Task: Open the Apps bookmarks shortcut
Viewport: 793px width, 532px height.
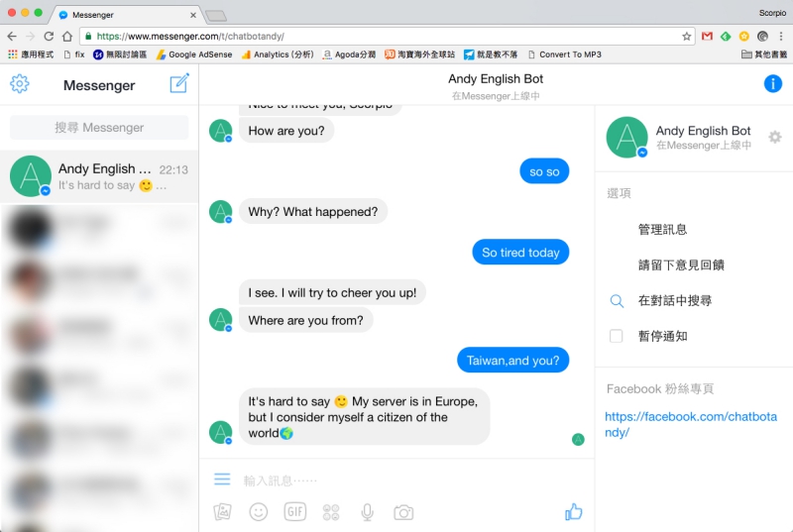Action: click(31, 54)
